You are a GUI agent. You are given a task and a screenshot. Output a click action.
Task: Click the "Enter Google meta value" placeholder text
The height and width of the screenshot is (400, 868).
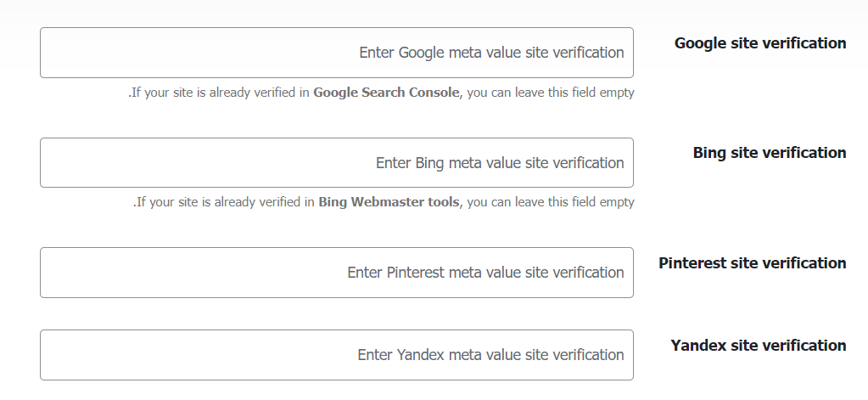point(491,53)
